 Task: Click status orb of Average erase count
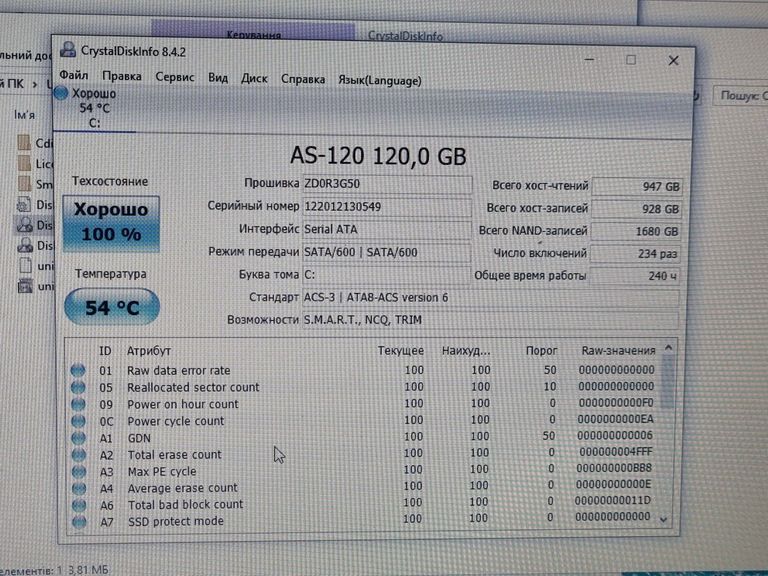[x=79, y=488]
